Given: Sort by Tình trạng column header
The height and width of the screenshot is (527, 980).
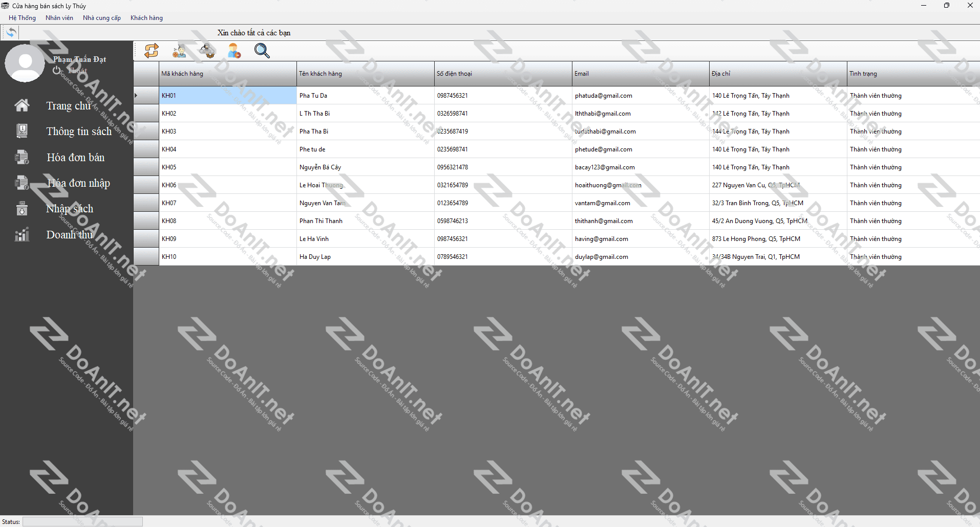Looking at the screenshot, I should click(913, 74).
